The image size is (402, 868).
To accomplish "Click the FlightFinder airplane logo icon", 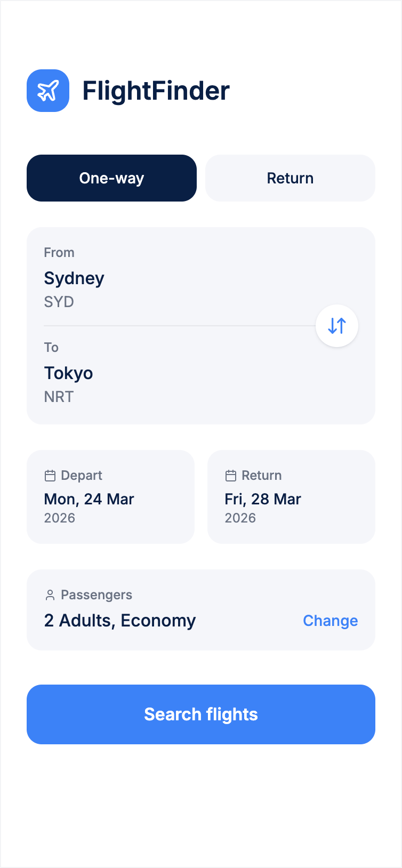I will click(x=48, y=91).
